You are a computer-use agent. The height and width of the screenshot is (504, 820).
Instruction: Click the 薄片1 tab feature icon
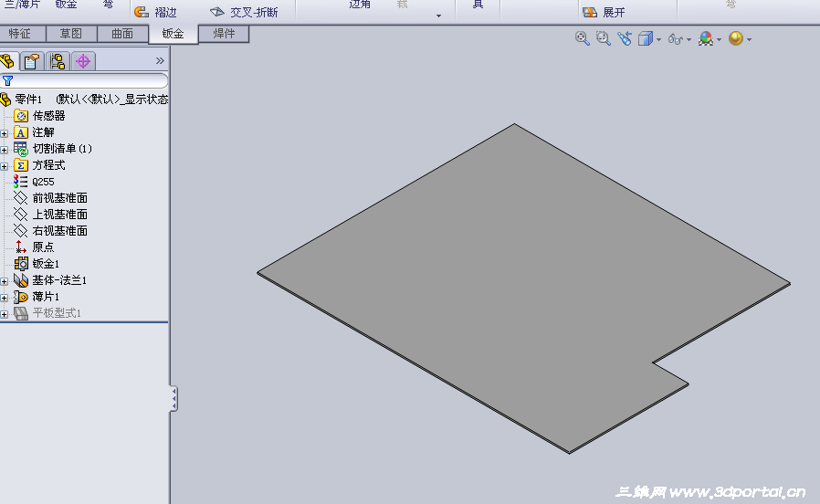click(x=21, y=297)
